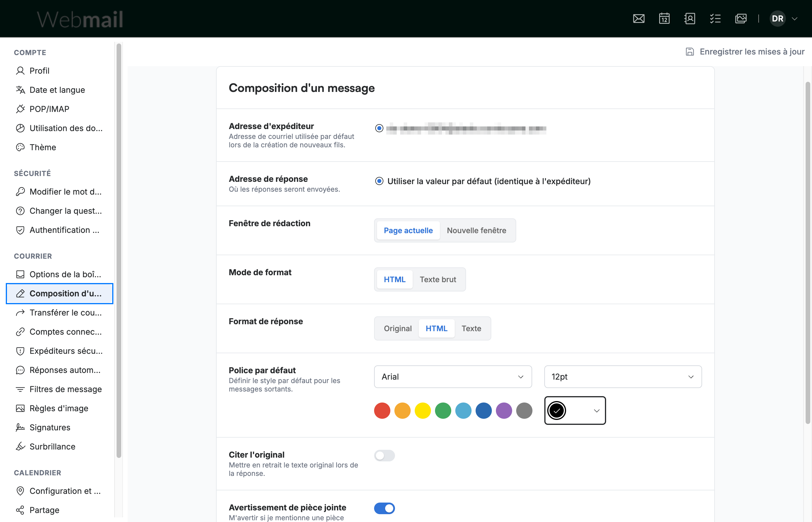The width and height of the screenshot is (812, 522).
Task: Click the question mark icon for Changer la question
Action: point(20,211)
